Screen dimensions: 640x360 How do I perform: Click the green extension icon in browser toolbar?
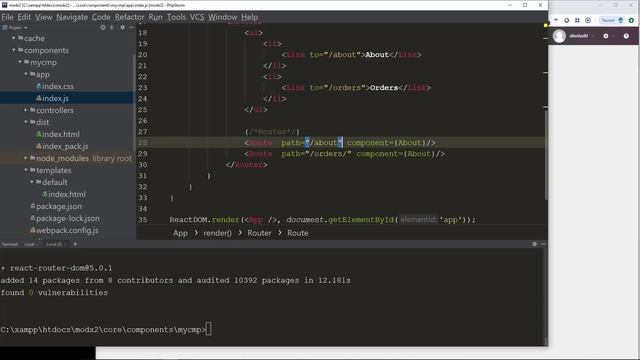[631, 20]
